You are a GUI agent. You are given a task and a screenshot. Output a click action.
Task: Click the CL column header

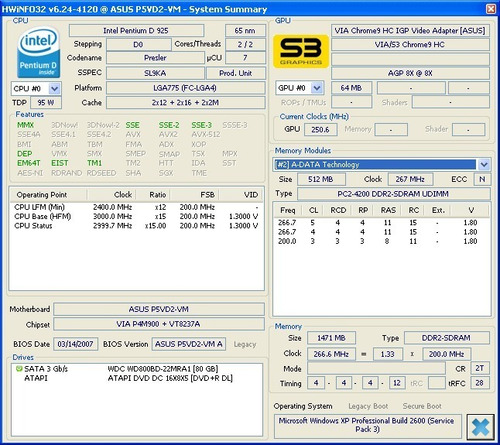coord(313,210)
